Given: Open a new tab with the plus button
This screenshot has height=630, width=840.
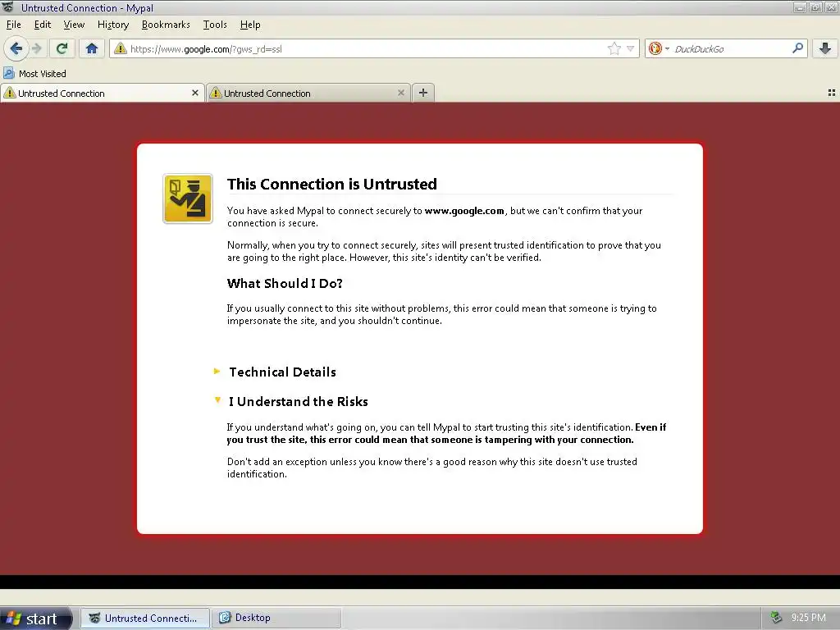Looking at the screenshot, I should pos(423,93).
